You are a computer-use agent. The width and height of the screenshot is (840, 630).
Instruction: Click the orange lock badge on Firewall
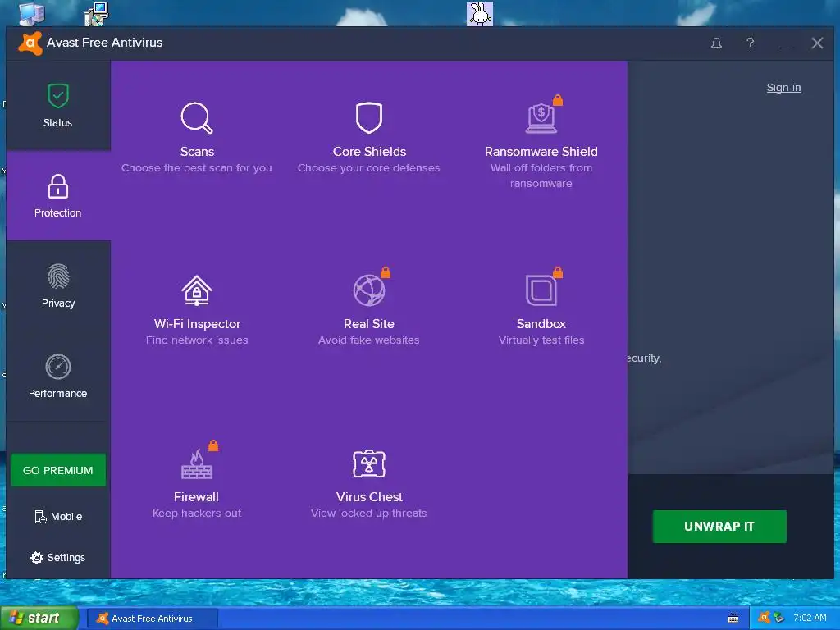(213, 445)
